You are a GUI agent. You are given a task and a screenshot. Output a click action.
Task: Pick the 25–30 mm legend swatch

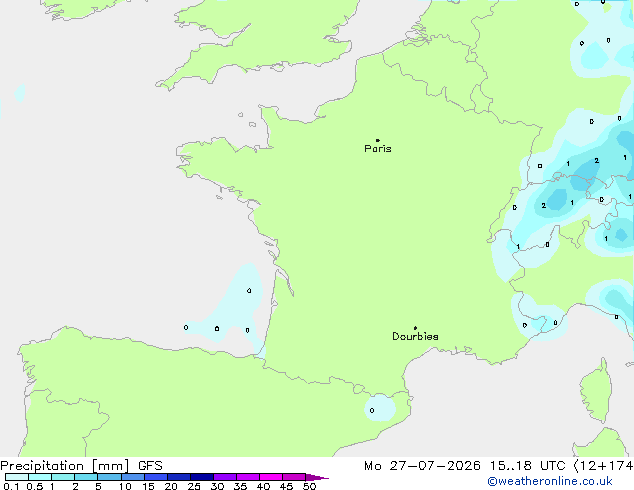pos(202,477)
